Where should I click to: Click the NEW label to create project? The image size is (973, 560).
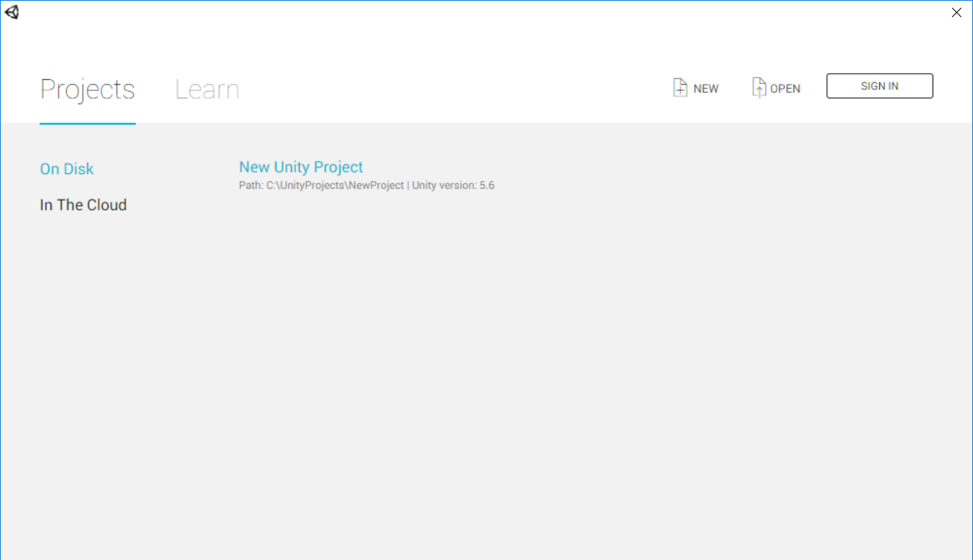pyautogui.click(x=706, y=89)
